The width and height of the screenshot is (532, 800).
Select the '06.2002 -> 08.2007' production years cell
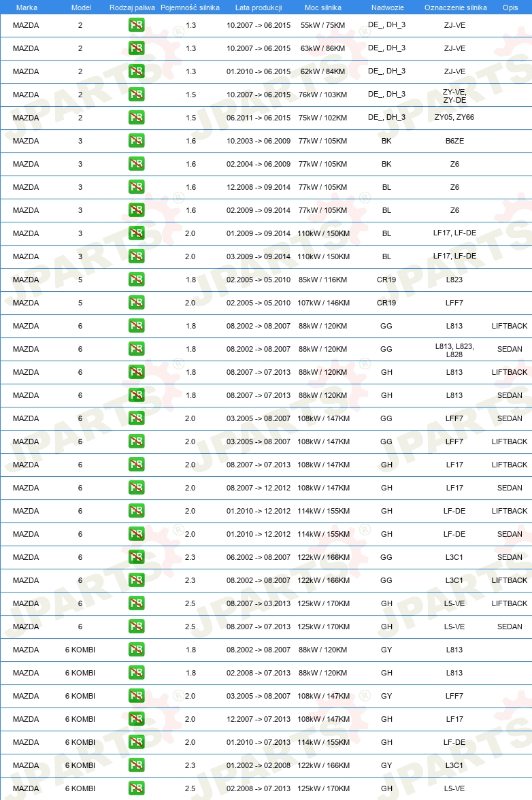(x=259, y=557)
